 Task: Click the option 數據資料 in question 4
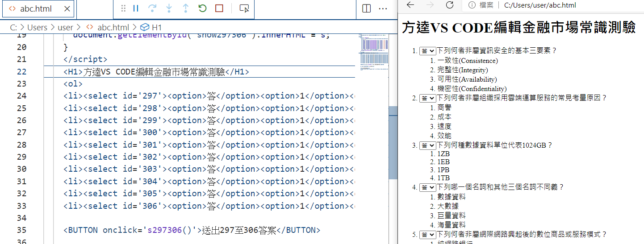point(452,197)
